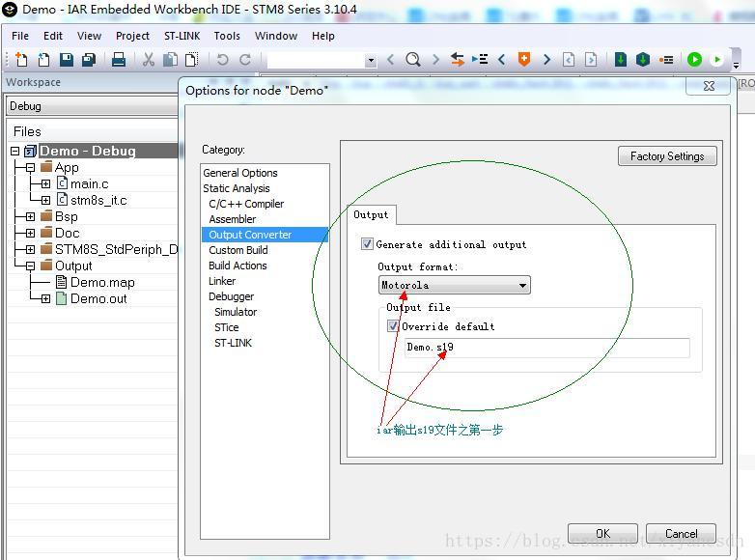Click the Navigate Backward page icon

[x=569, y=59]
